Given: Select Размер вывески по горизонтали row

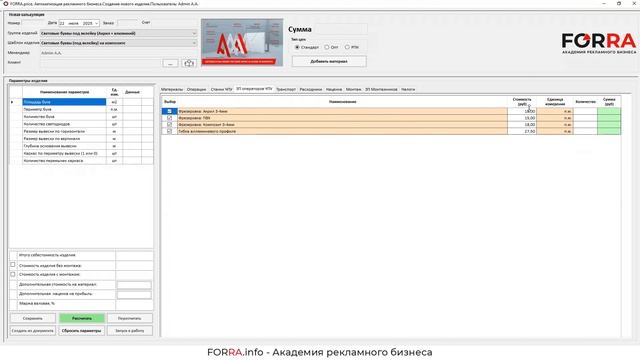Looking at the screenshot, I should coord(64,131).
